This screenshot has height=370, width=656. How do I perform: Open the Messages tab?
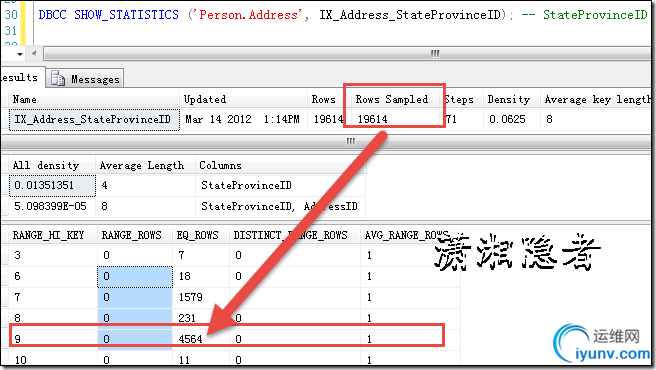[85, 79]
